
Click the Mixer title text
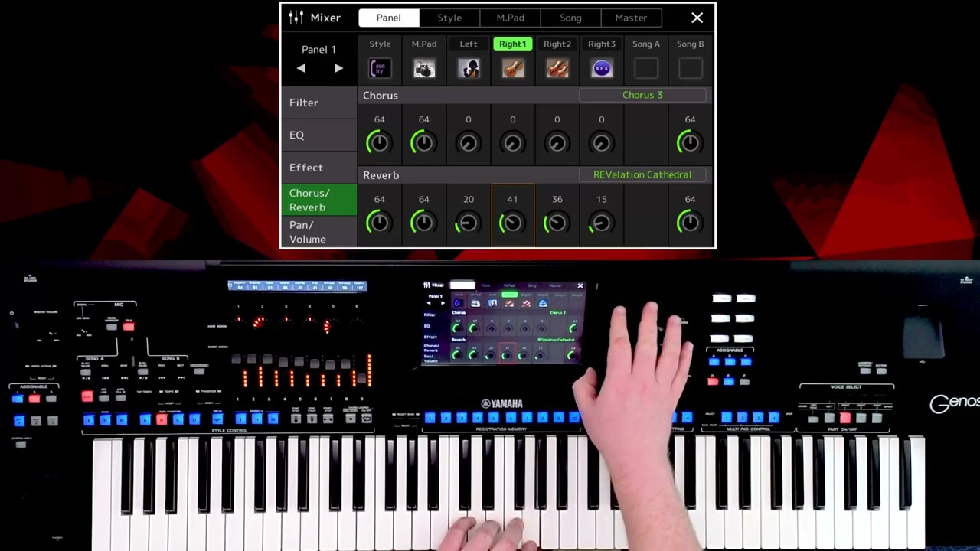click(x=325, y=18)
